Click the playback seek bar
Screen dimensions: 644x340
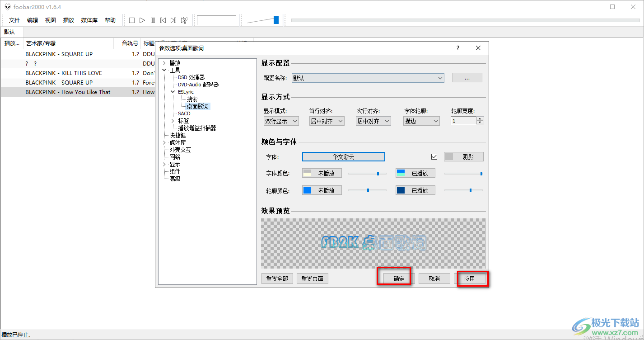466,20
